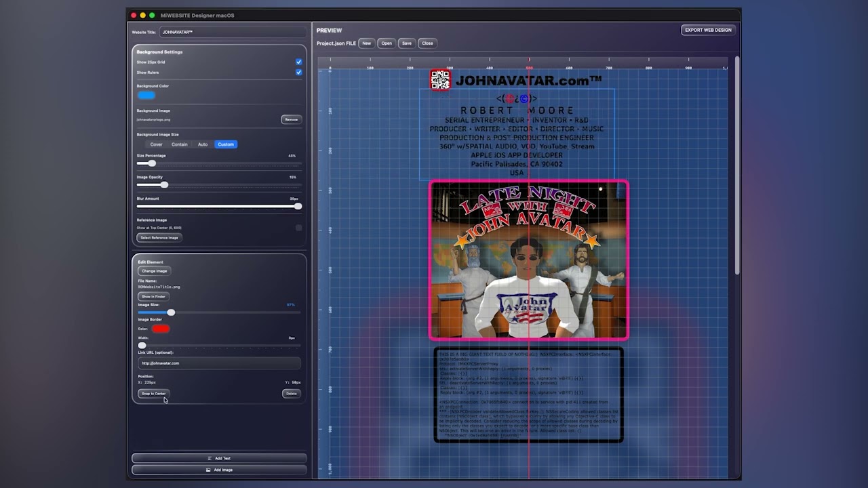
Task: Click the border Width slider handle
Action: (142, 346)
